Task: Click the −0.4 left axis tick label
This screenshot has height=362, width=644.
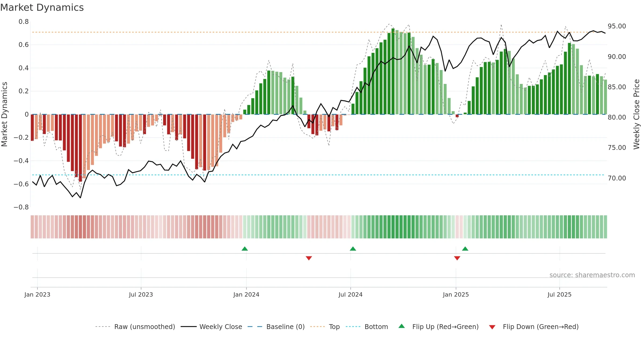Action: pyautogui.click(x=21, y=161)
